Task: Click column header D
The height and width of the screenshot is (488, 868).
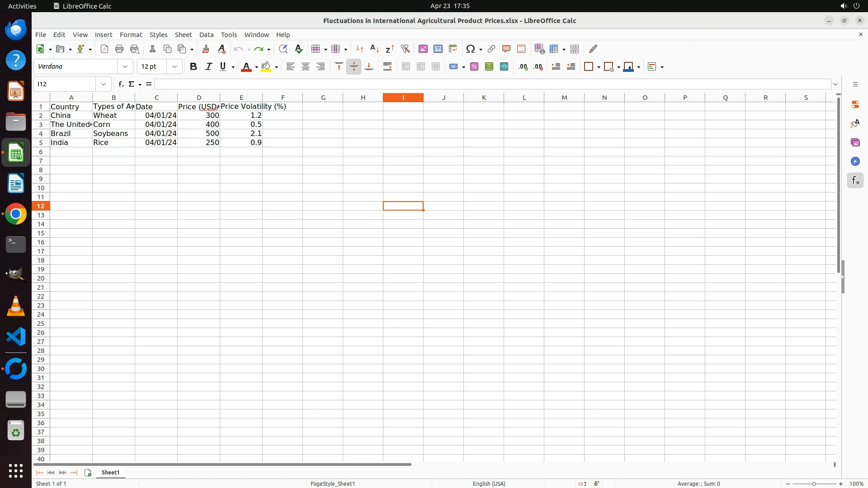Action: pos(198,98)
